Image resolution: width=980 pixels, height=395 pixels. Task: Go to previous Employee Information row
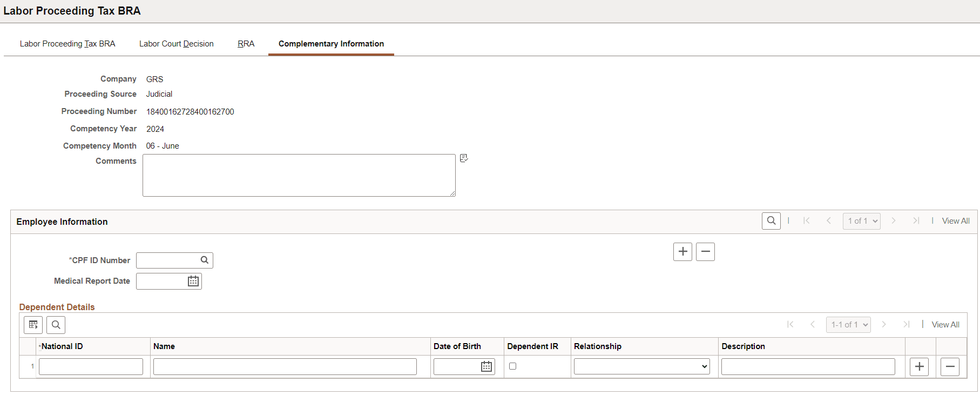point(829,221)
